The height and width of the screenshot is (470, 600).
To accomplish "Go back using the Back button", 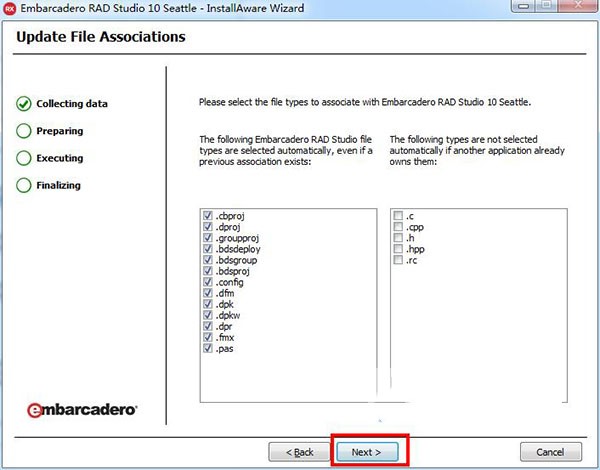I will pos(297,452).
